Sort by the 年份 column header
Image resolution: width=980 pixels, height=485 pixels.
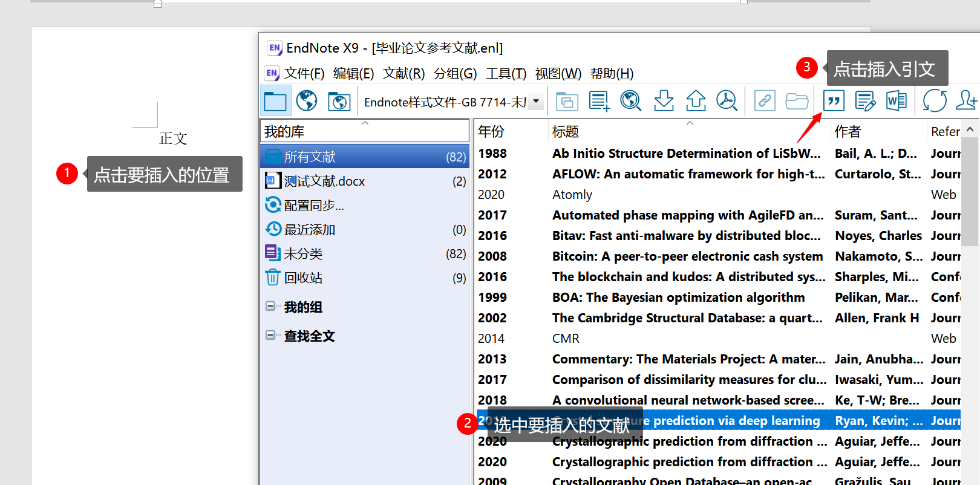click(511, 131)
